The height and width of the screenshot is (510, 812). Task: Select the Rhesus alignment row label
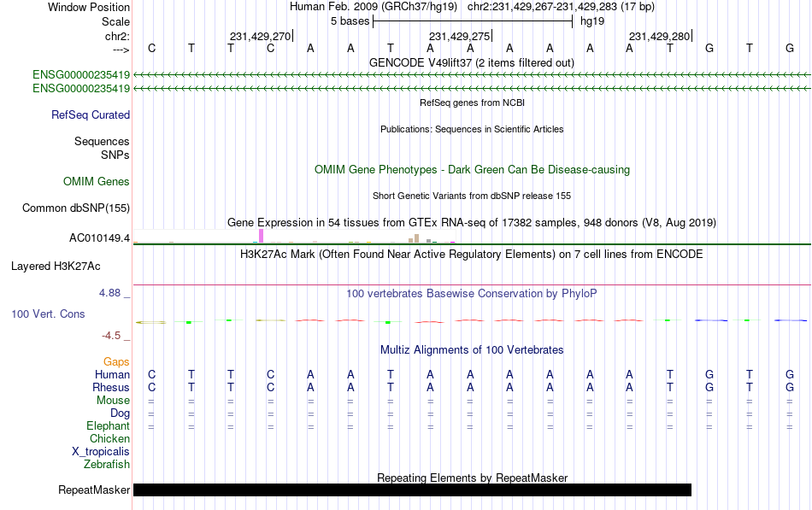(x=111, y=387)
